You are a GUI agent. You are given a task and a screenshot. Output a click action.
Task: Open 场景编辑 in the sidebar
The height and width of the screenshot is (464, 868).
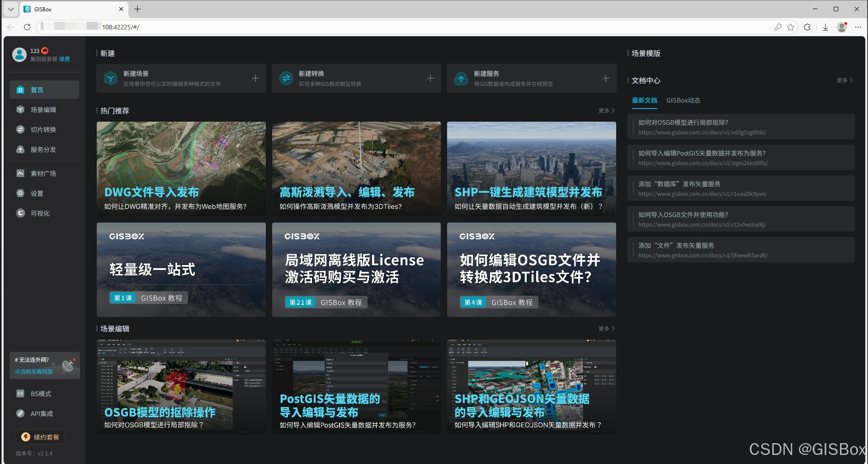44,109
